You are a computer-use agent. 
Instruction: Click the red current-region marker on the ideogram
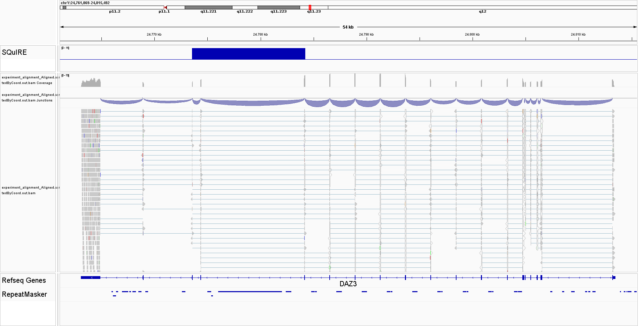[310, 7]
